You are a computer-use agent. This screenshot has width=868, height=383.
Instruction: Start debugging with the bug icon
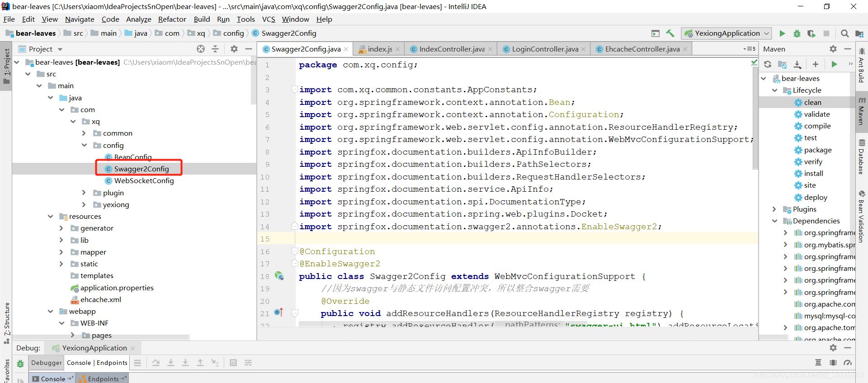pyautogui.click(x=797, y=33)
